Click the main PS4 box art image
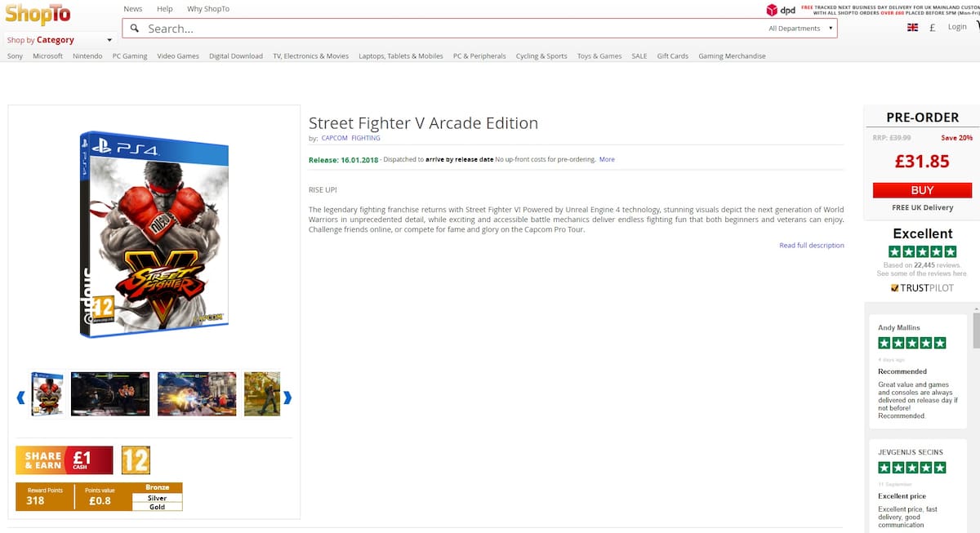The image size is (980, 533). pos(154,234)
